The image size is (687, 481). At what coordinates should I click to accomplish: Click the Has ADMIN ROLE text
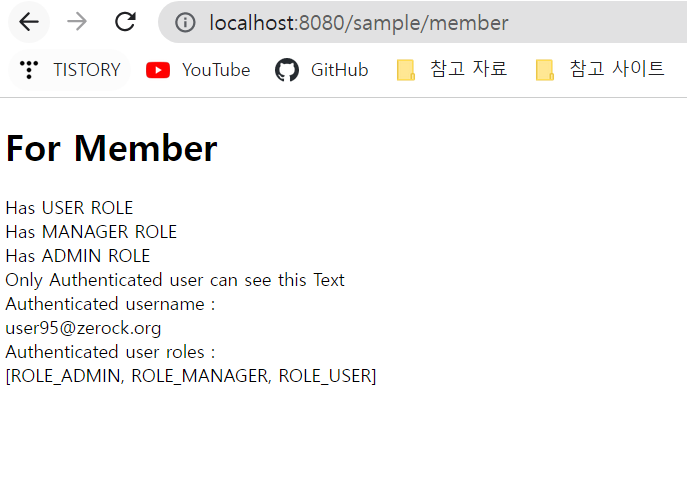[78, 256]
